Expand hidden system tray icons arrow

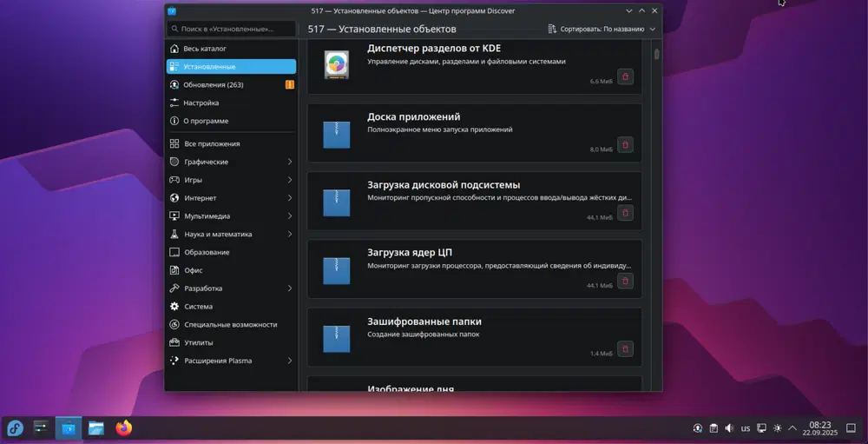[x=792, y=428]
